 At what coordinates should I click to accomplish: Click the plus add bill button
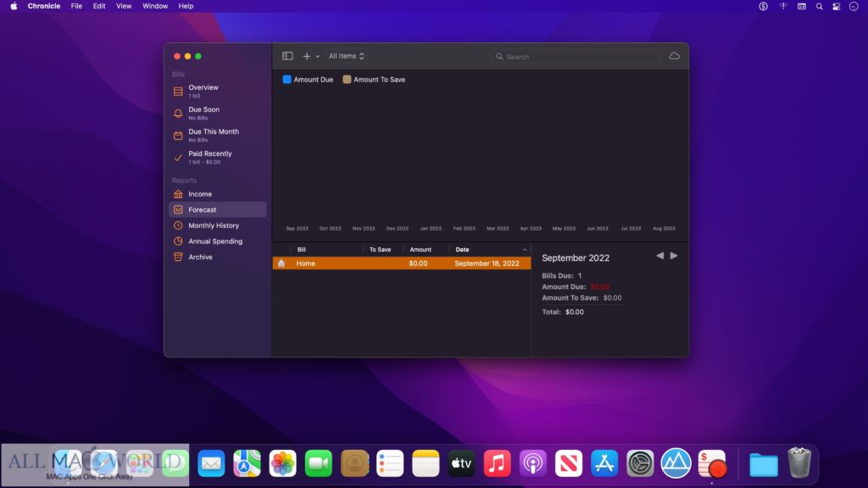pos(307,56)
